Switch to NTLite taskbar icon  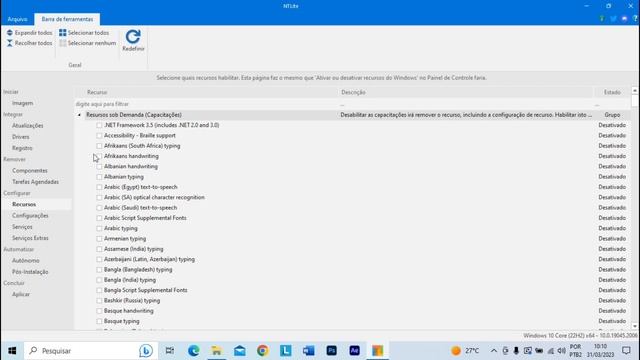tap(378, 351)
